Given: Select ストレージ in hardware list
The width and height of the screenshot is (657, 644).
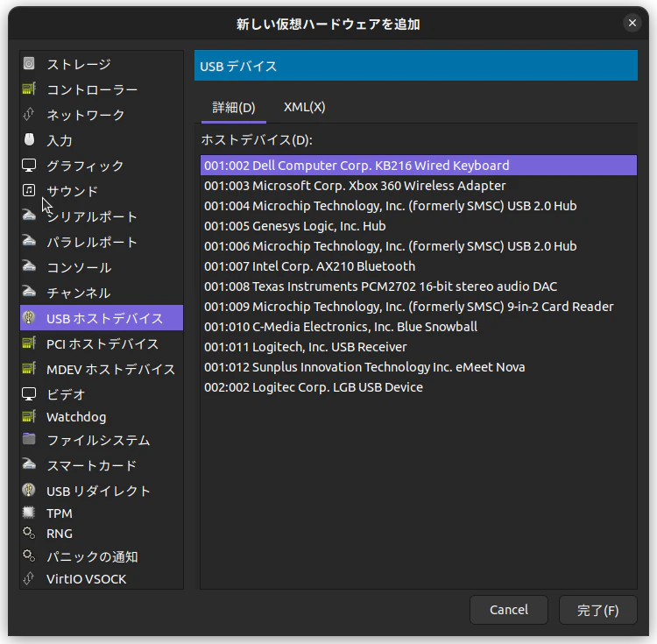Looking at the screenshot, I should coord(102,64).
